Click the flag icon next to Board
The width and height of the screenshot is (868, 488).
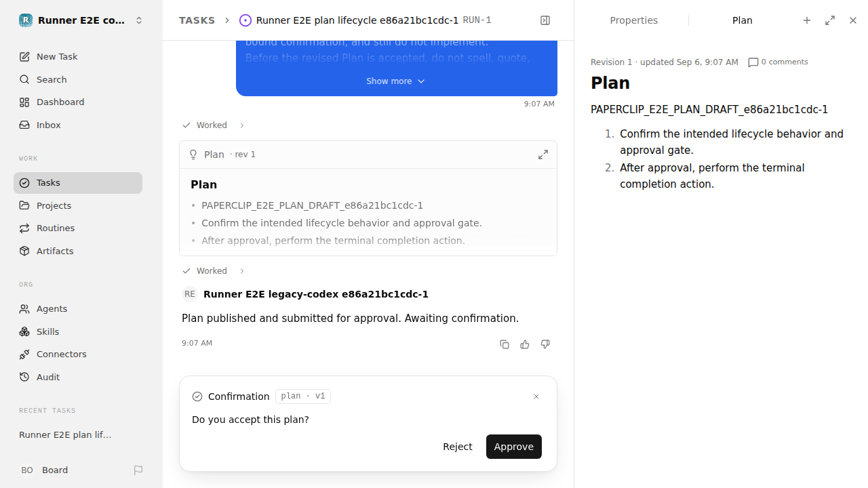pos(138,470)
